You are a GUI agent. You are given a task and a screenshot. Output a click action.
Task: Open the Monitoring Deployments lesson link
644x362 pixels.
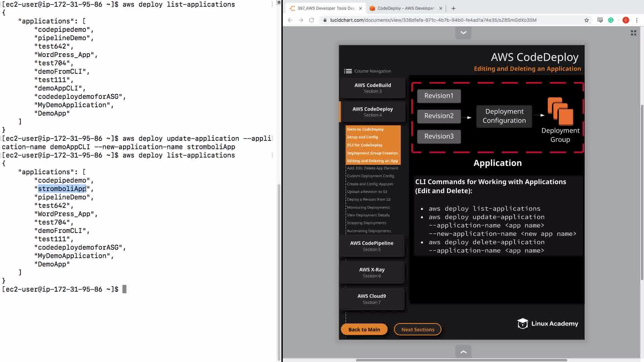[x=368, y=207]
